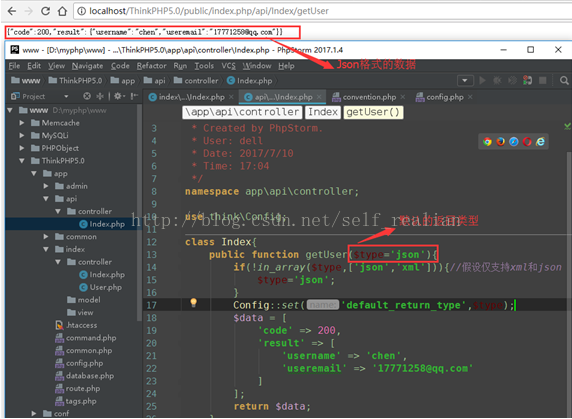Click Index.php breadcrumb in navigation bar
Viewport: 572px width, 419px height.
tap(250, 80)
